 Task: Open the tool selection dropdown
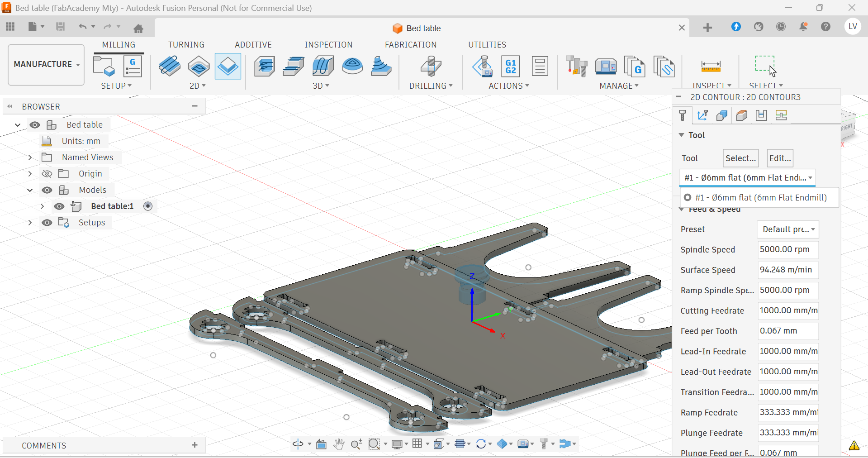click(748, 178)
